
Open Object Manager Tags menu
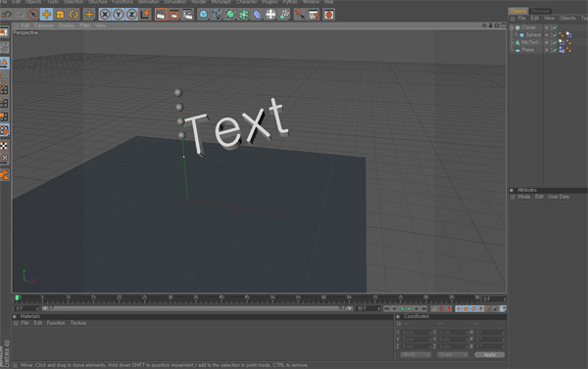pyautogui.click(x=584, y=18)
